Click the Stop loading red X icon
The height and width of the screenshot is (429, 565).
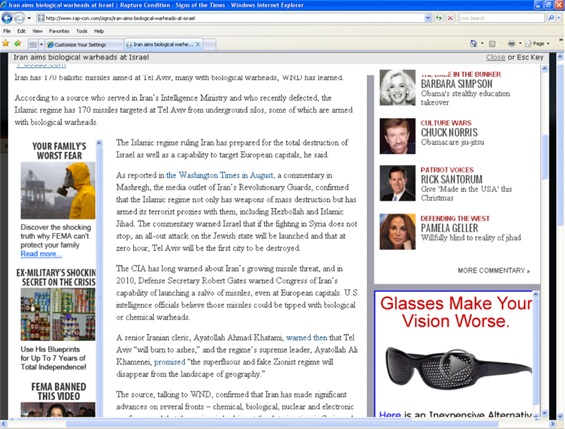[450, 18]
